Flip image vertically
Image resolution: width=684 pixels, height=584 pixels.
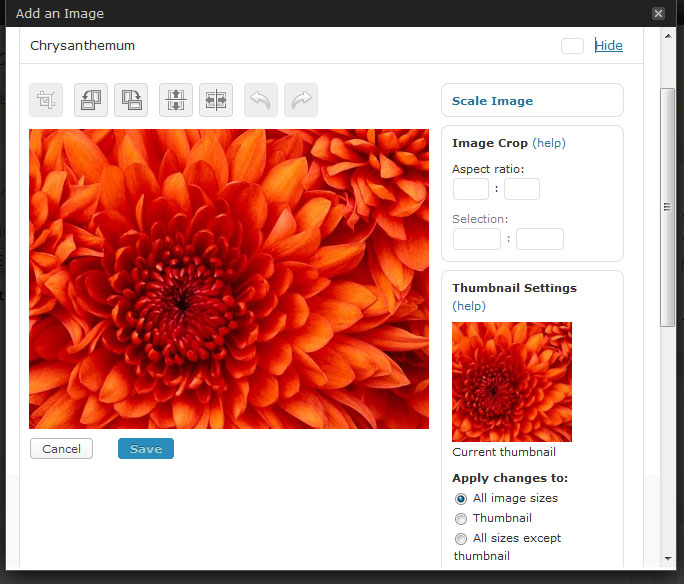[x=176, y=100]
